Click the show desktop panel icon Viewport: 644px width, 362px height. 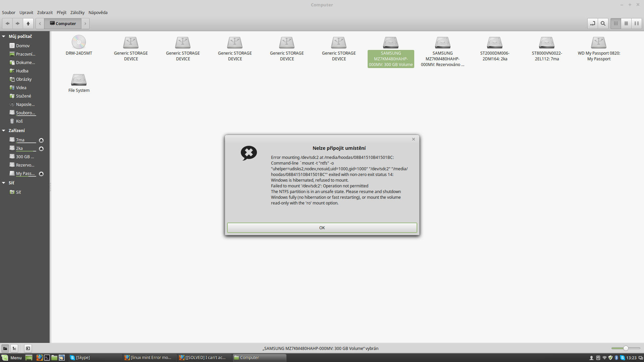[29, 358]
